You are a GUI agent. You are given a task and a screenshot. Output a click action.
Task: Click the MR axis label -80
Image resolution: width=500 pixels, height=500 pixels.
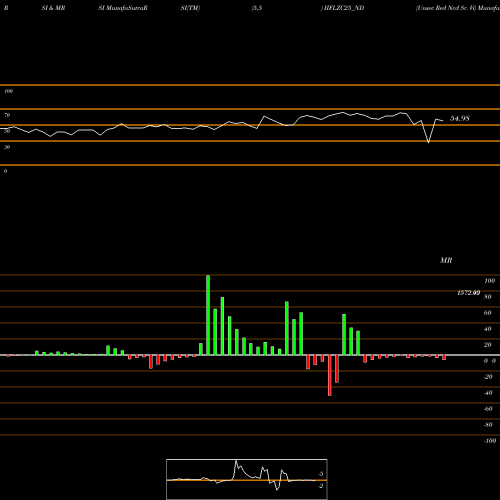tap(488, 425)
